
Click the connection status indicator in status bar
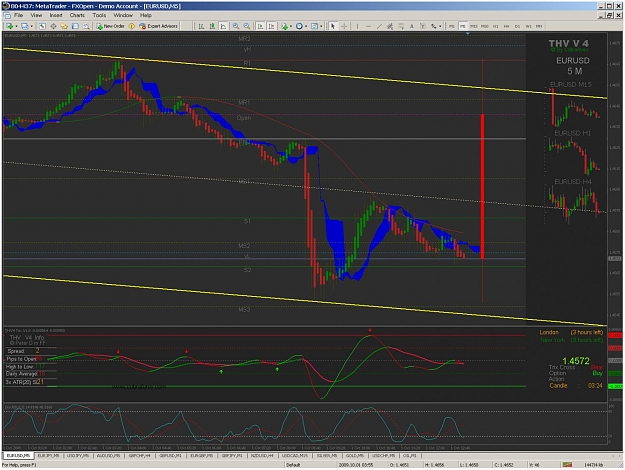(567, 465)
